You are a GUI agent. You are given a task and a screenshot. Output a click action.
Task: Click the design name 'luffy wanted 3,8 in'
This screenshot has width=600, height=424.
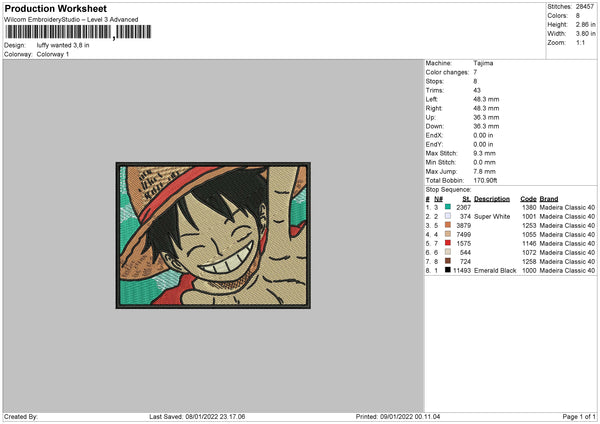pos(63,45)
